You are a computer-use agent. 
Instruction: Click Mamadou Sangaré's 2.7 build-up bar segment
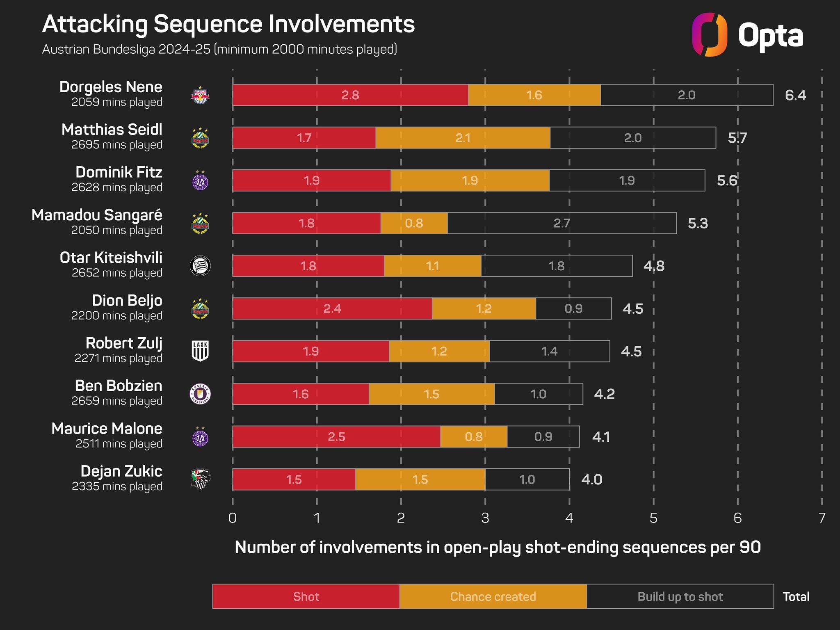coord(562,223)
